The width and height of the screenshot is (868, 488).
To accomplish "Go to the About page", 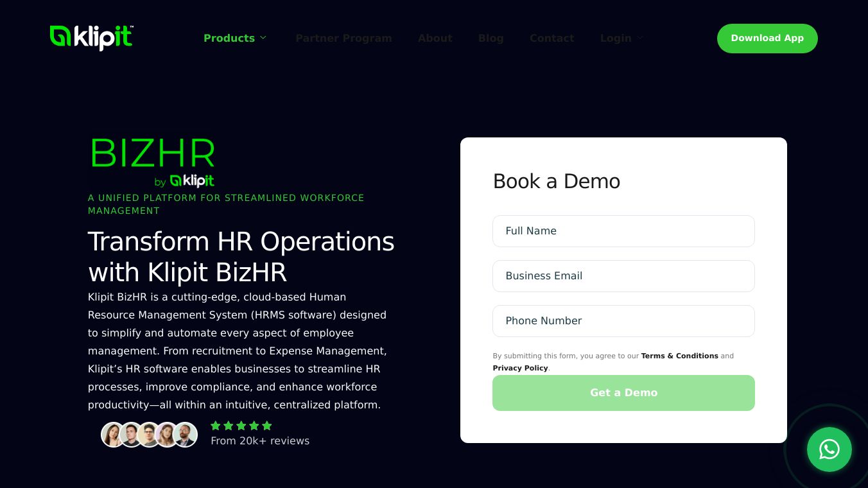I will point(435,38).
